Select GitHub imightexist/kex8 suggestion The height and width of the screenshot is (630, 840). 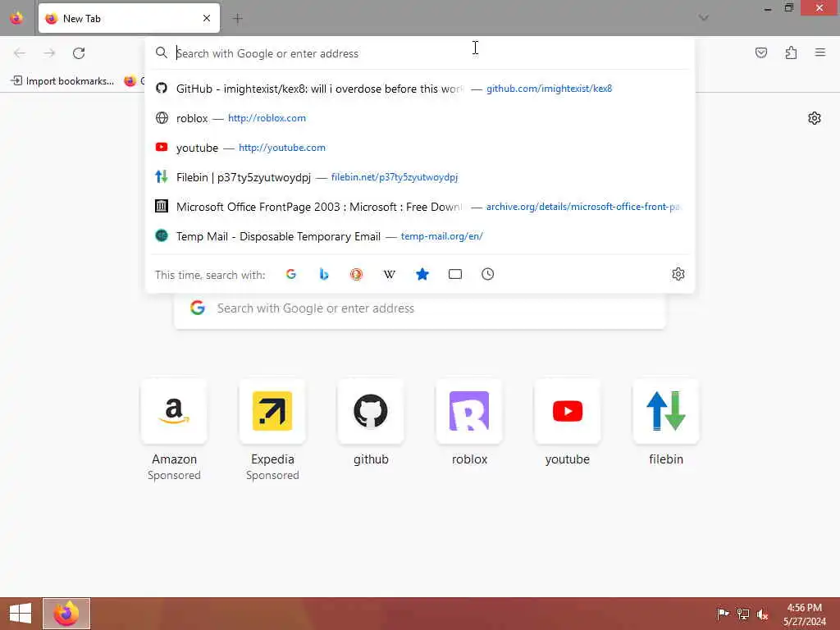tap(420, 89)
